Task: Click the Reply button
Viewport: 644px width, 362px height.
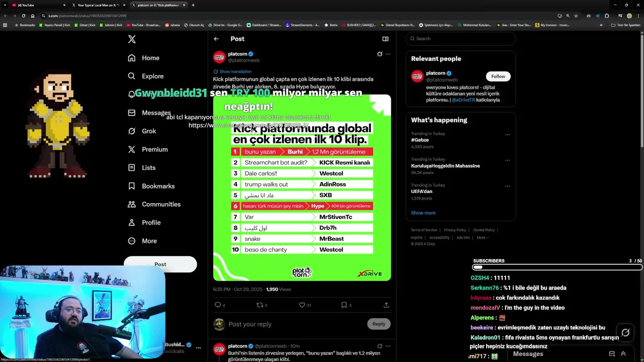Action: coord(379,324)
